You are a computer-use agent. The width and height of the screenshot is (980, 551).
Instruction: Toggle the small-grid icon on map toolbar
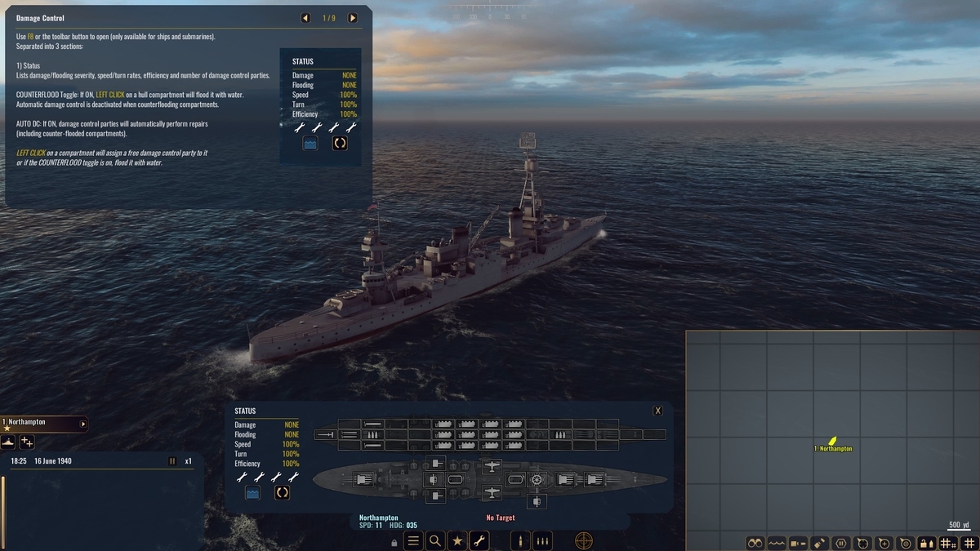point(947,543)
